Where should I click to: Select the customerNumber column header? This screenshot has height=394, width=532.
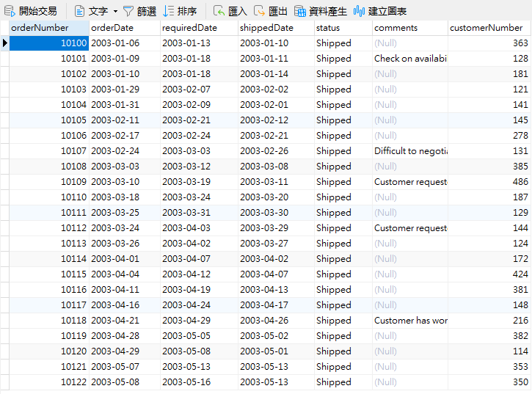[489, 28]
